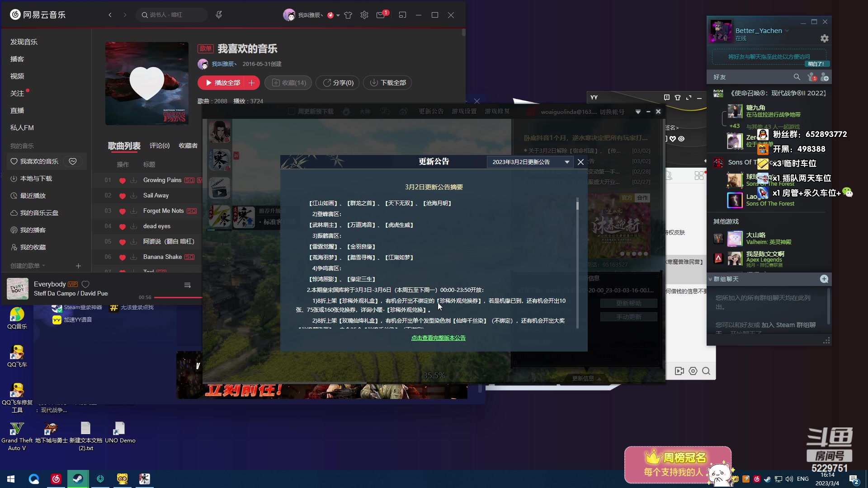This screenshot has height=488, width=868.
Task: Click the YY notice icon in title bar
Action: click(x=666, y=98)
